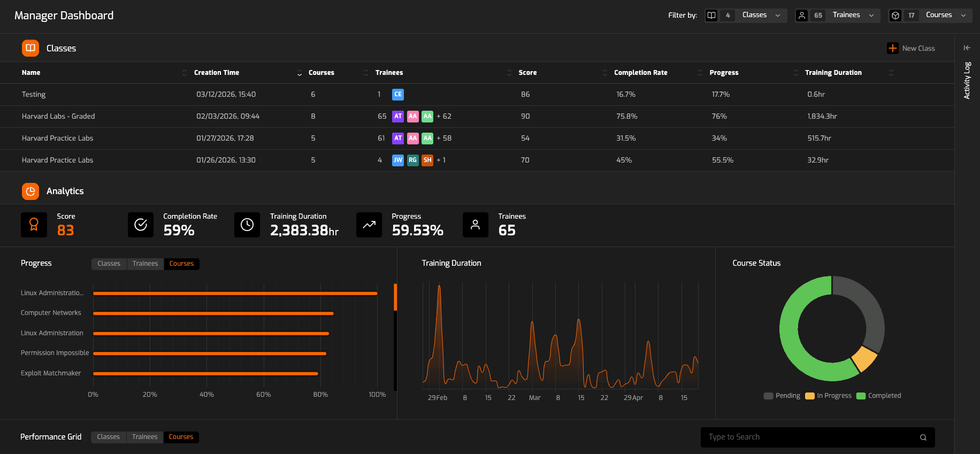Click the Trainees person icon in Analytics

tap(476, 225)
